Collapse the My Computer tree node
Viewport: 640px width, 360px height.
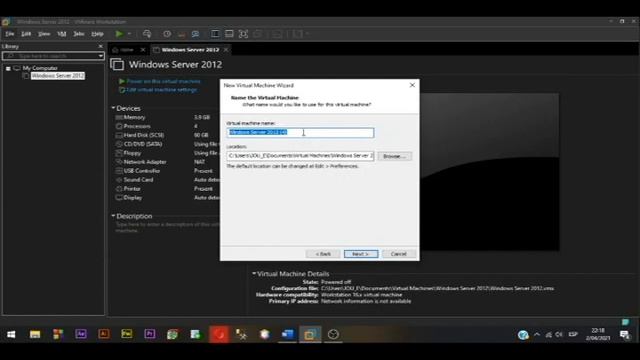pos(8,68)
